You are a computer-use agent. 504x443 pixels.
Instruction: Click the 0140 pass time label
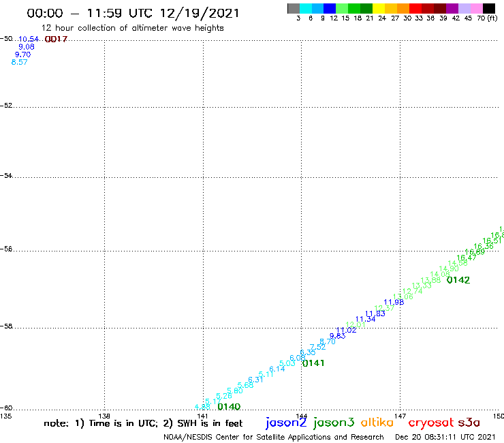pyautogui.click(x=229, y=407)
